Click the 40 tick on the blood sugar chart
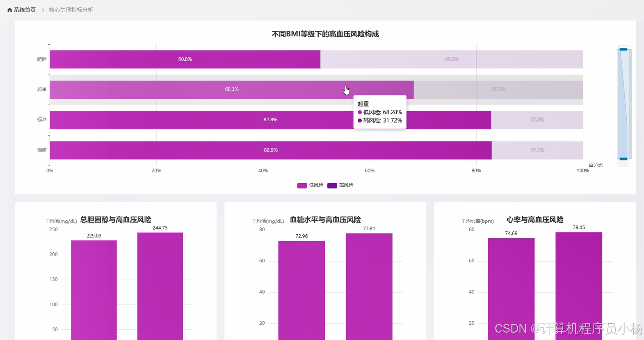Image resolution: width=644 pixels, height=340 pixels. 262,292
